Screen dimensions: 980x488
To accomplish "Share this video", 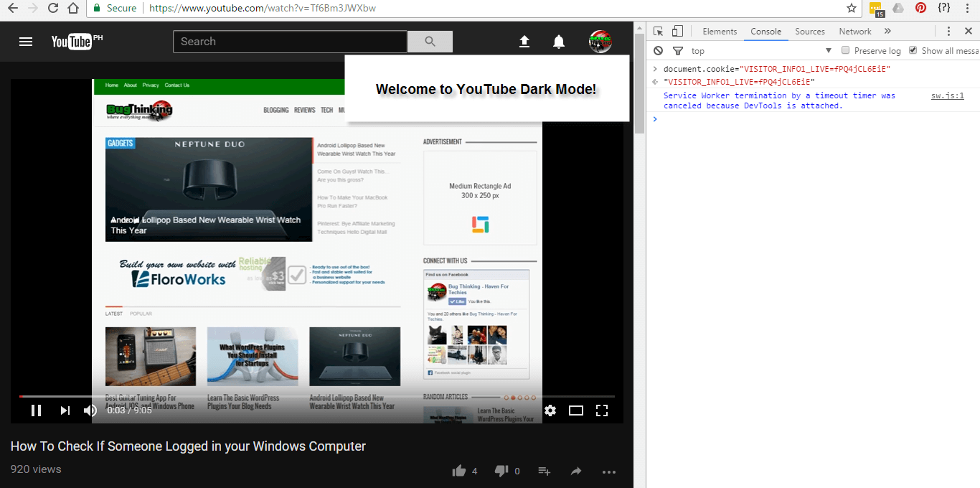I will point(576,471).
